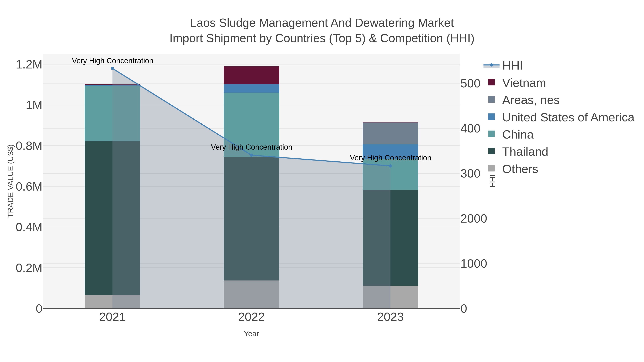Click the China segment in 2022 bar
The height and width of the screenshot is (362, 644).
251,125
